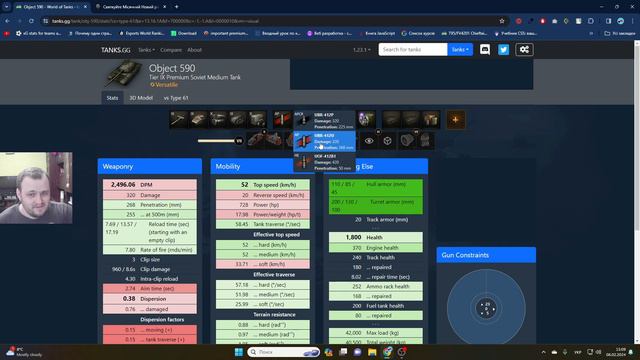
Task: Open the Twitter icon link in navbar
Action: (x=503, y=50)
